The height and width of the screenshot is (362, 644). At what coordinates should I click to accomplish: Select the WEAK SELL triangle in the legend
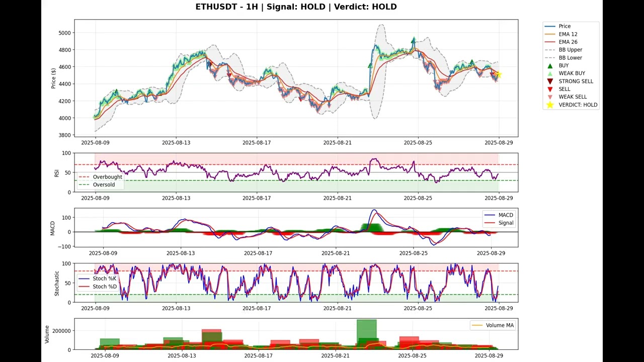(x=550, y=97)
